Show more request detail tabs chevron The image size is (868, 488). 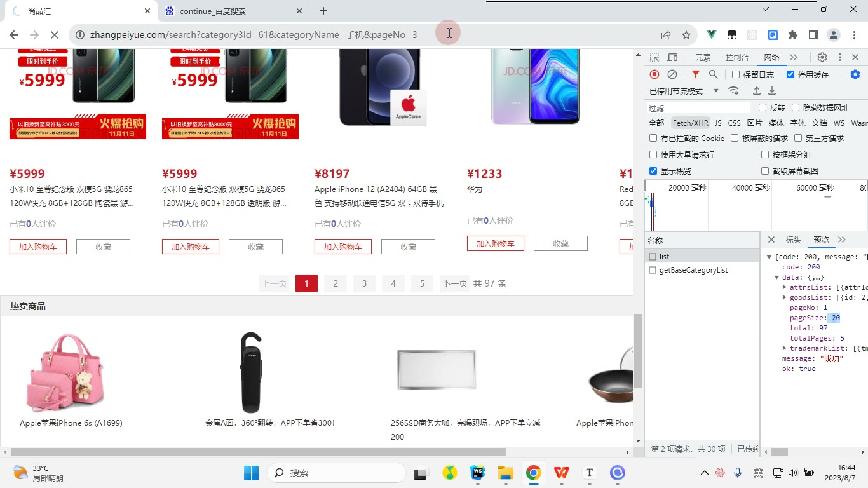coord(842,240)
